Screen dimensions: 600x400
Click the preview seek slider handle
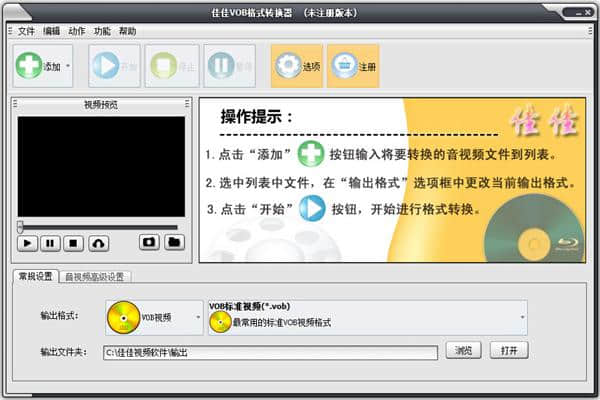(x=20, y=227)
